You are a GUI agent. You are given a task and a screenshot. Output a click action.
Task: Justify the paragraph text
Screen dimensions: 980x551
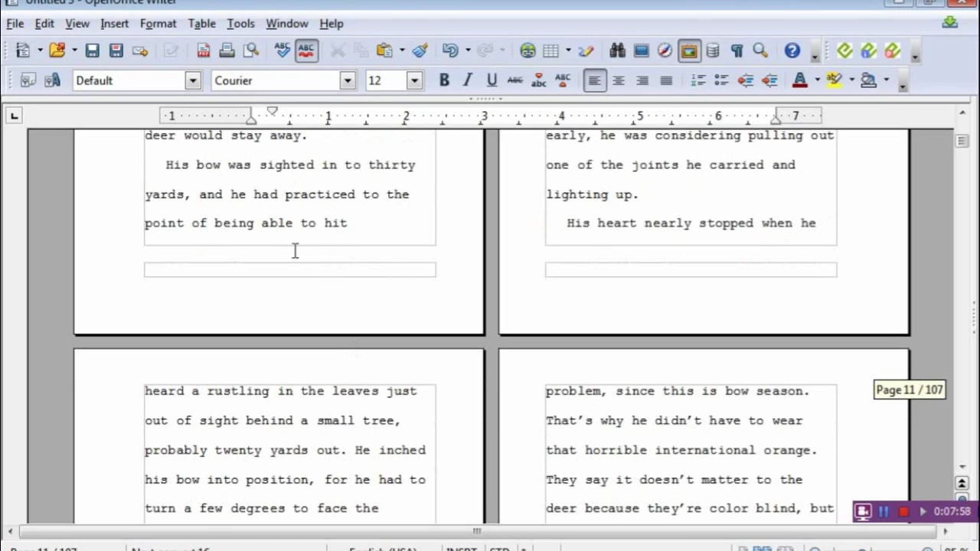tap(666, 80)
